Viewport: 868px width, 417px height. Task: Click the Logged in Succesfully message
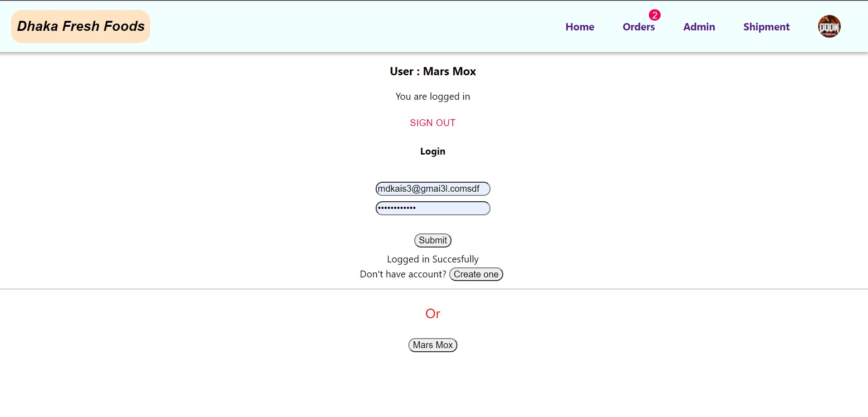pos(432,259)
